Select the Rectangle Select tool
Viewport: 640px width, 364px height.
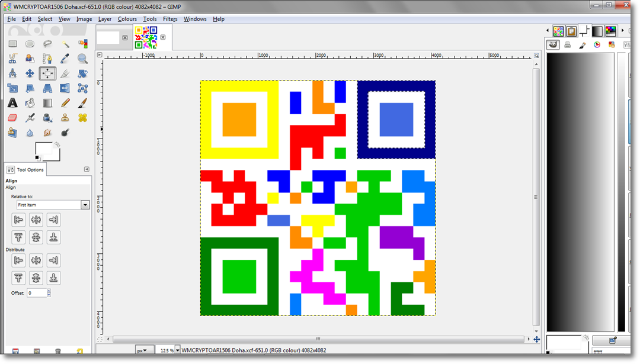pos(12,44)
